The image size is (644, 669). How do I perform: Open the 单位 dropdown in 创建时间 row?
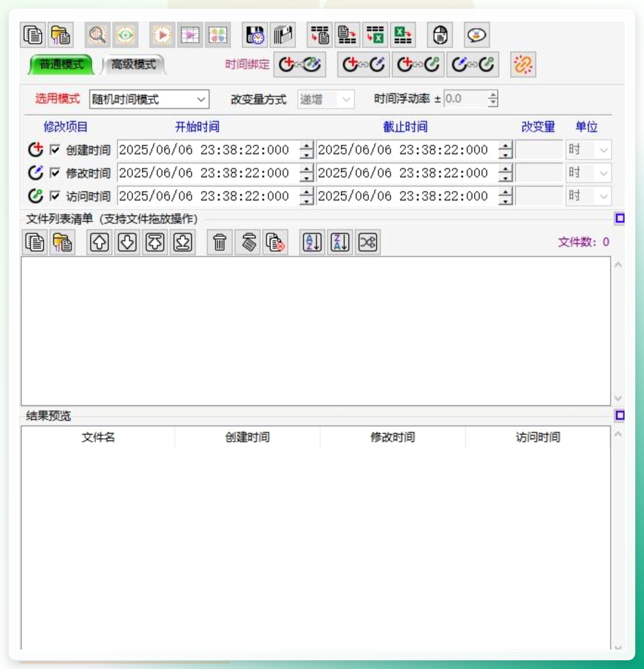588,150
